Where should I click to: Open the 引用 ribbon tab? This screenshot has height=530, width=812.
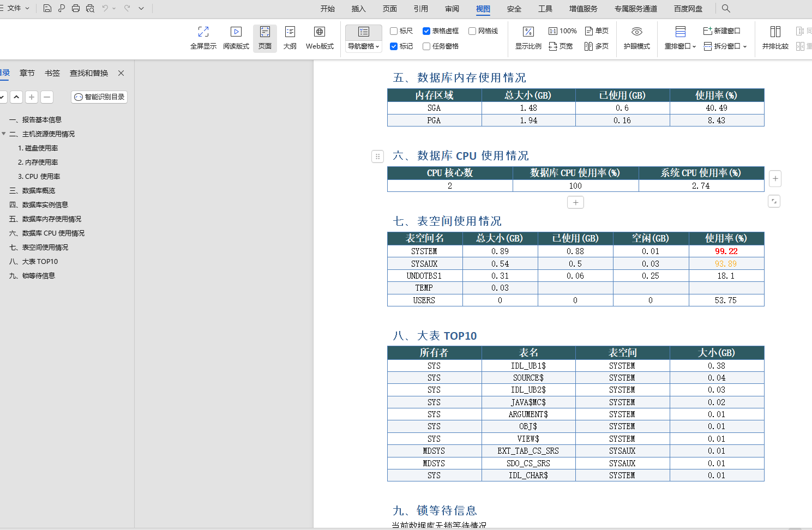pos(421,9)
